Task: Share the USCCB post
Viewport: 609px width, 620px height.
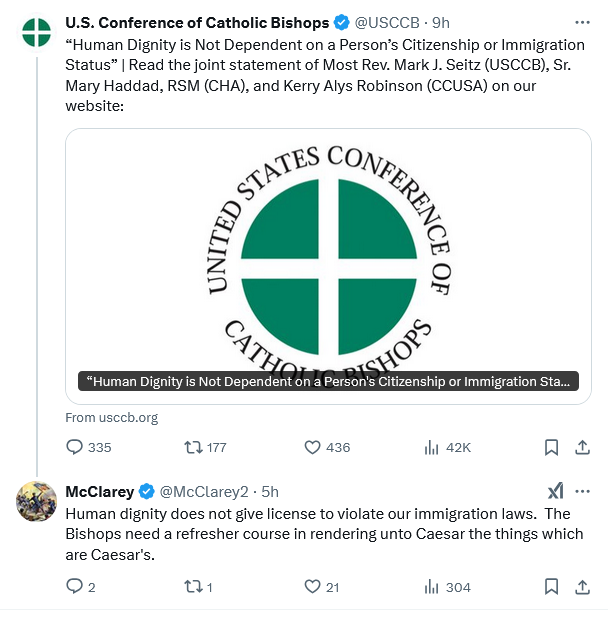Action: click(x=581, y=447)
